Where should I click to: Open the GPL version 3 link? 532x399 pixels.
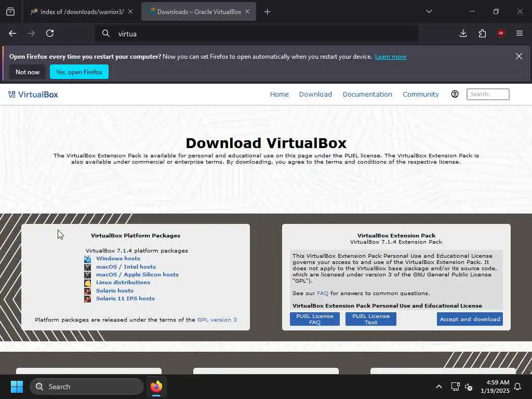pyautogui.click(x=217, y=320)
